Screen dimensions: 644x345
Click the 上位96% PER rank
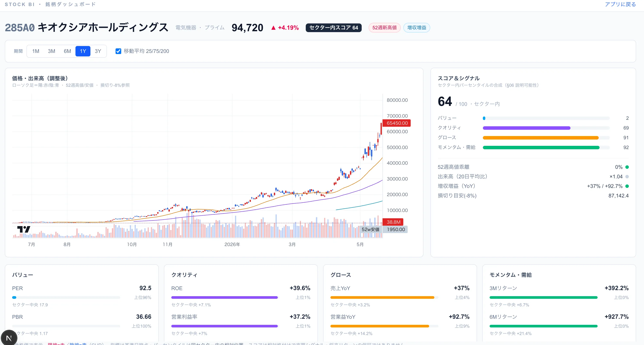tap(142, 298)
